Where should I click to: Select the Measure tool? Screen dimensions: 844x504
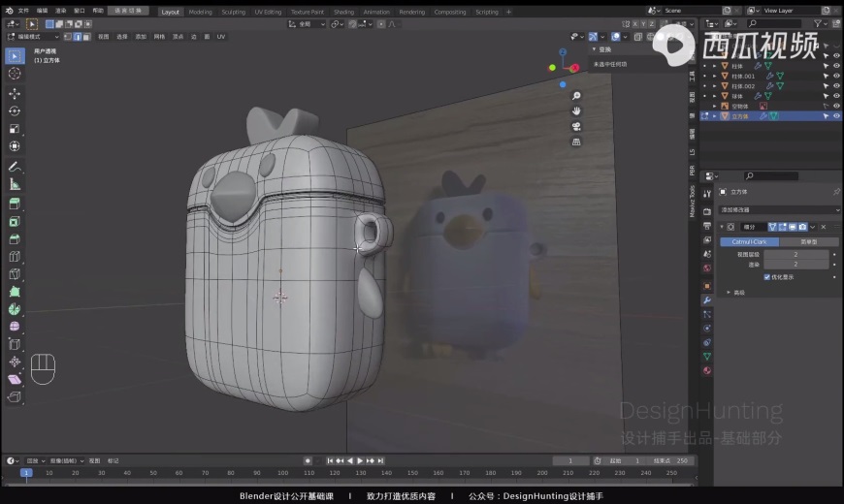pyautogui.click(x=15, y=184)
